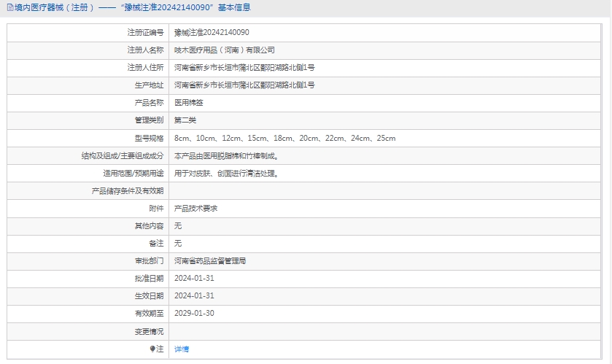The height and width of the screenshot is (364, 612).
Task: Click registrant name 吱木医疗用品（河南）有限公司
Action: point(225,50)
